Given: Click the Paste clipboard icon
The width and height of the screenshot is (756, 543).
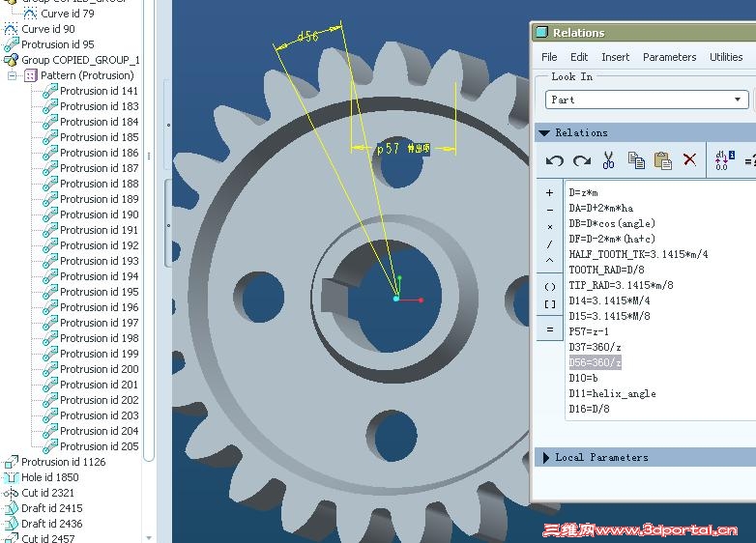Looking at the screenshot, I should point(663,160).
